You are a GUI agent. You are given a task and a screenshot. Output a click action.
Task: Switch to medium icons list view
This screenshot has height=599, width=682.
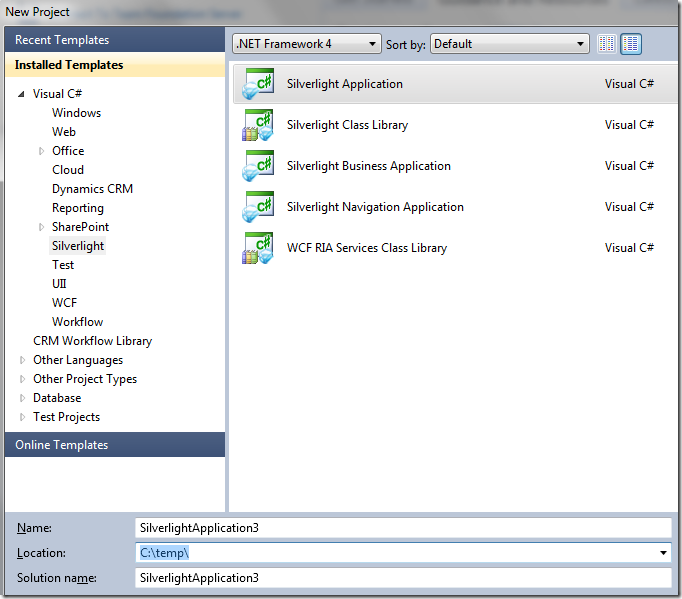631,44
